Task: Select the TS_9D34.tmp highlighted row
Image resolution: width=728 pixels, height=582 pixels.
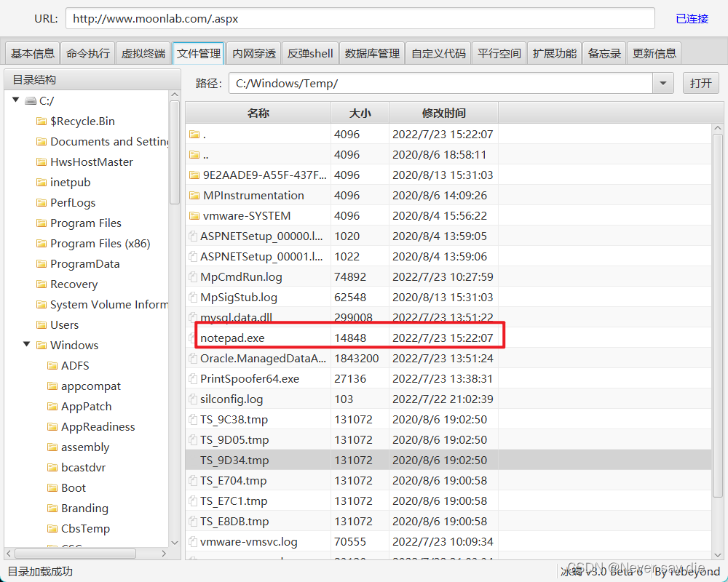Action: tap(448, 461)
